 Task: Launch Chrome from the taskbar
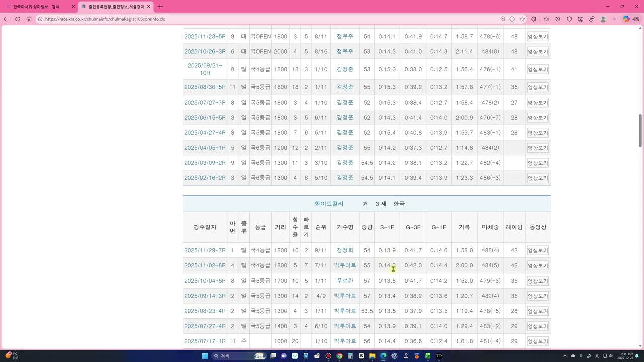click(x=339, y=356)
